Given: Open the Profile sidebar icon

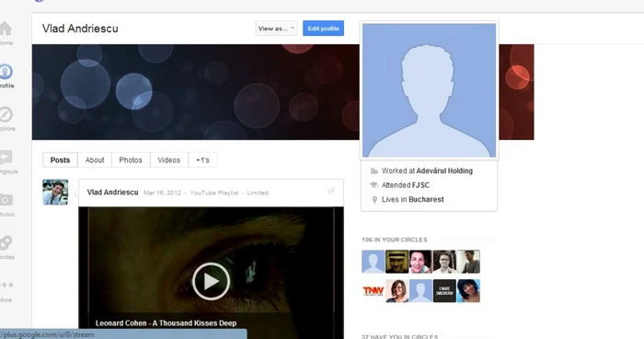Looking at the screenshot, I should click(x=6, y=72).
